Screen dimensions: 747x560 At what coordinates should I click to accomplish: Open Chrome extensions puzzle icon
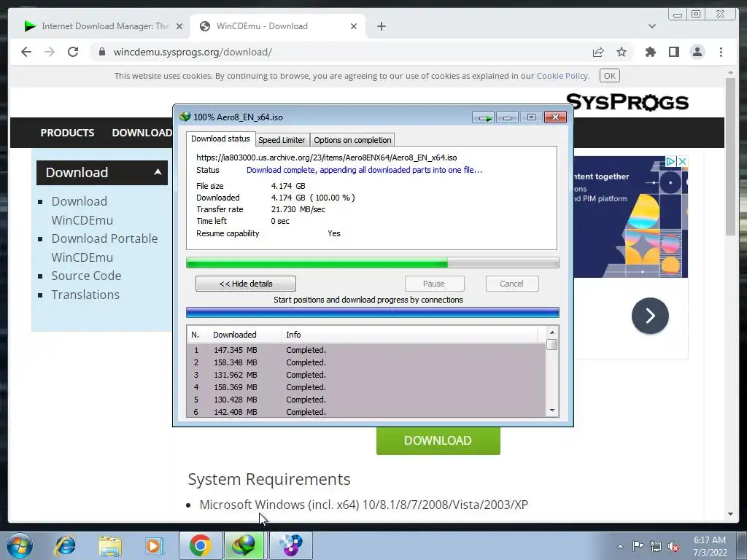(x=650, y=52)
